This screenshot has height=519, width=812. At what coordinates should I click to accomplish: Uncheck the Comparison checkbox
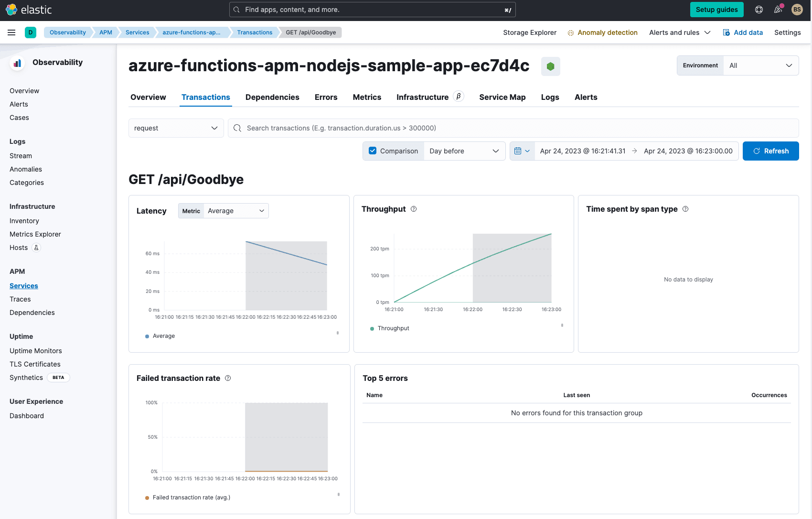coord(373,151)
